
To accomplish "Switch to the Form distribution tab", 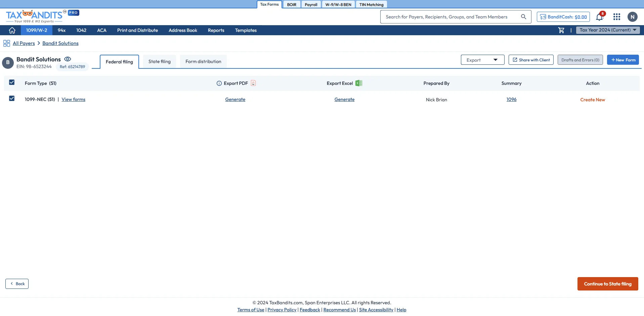I will 203,61.
